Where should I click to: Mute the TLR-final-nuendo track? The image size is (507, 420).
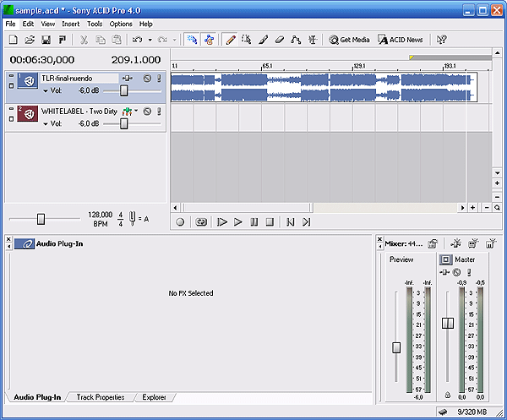point(146,79)
